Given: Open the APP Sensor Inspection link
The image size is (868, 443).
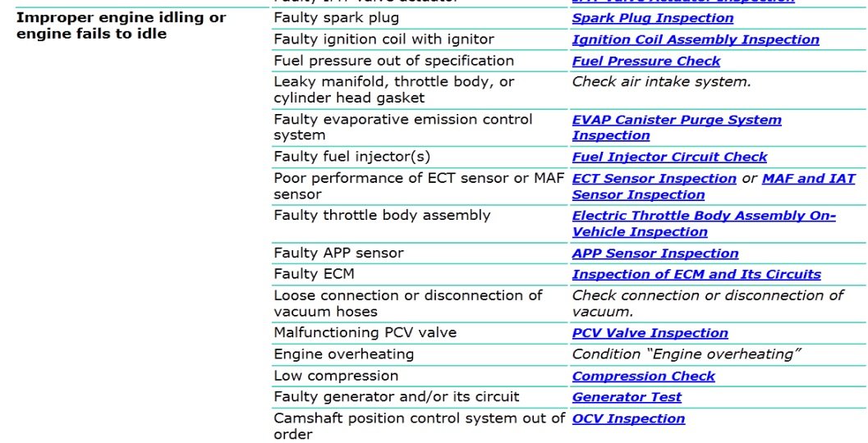Looking at the screenshot, I should (654, 253).
